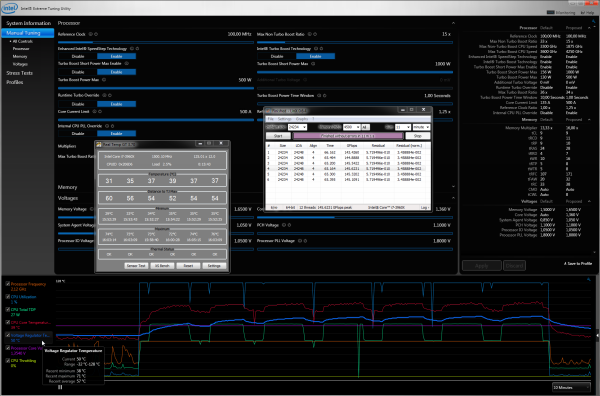Click info icon beside Memory Voltage label
The width and height of the screenshot is (600, 396).
coord(91,209)
